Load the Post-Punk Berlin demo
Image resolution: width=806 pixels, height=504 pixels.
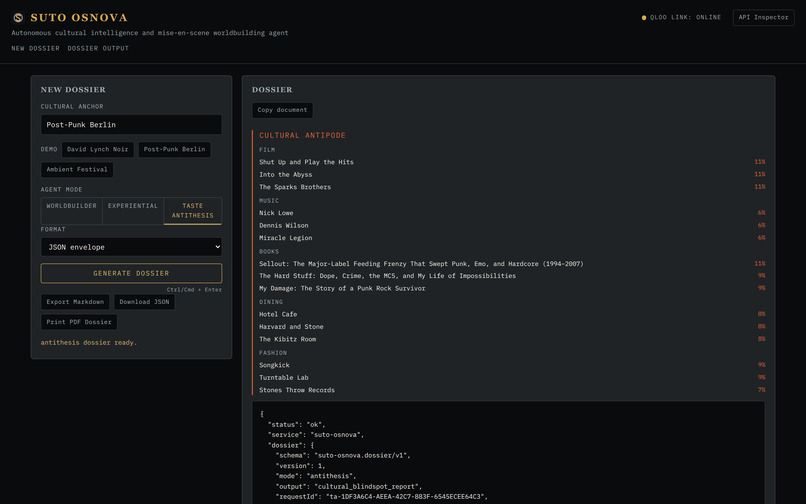174,149
